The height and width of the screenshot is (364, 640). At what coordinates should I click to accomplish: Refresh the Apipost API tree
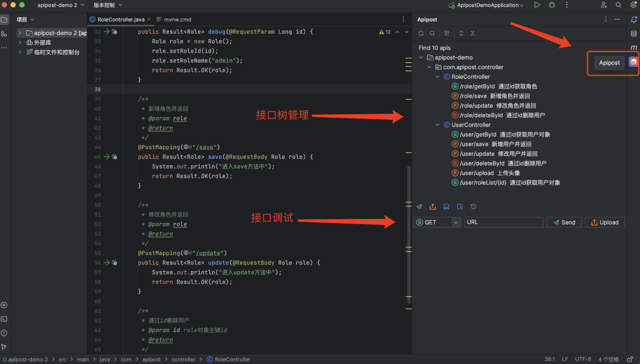coord(421,33)
